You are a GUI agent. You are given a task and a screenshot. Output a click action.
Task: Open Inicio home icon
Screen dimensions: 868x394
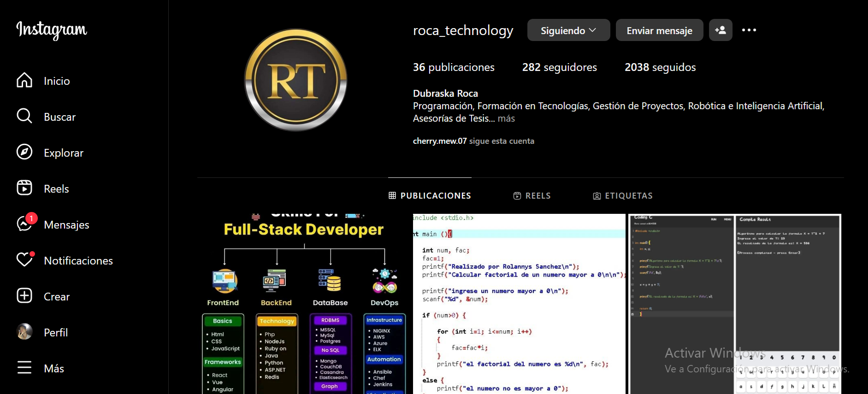pyautogui.click(x=24, y=80)
